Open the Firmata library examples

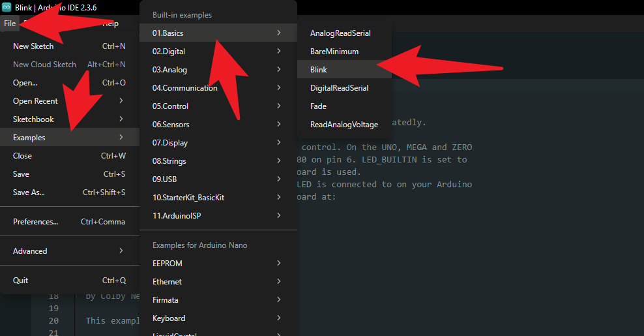218,300
